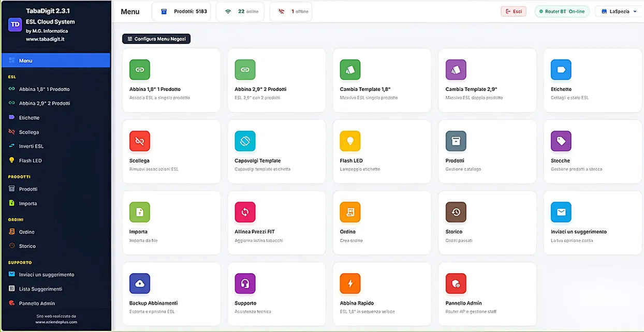Click the "Aggiorna listino tabacchi" description
Image resolution: width=644 pixels, height=332 pixels.
pos(259,240)
